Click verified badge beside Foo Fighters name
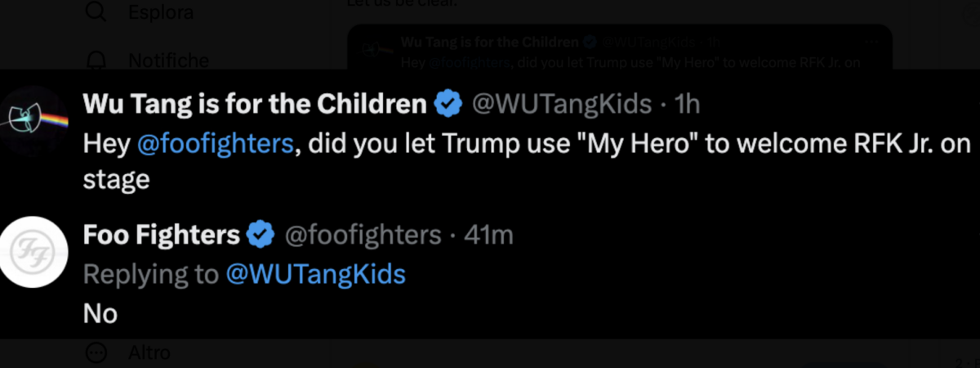 (261, 236)
